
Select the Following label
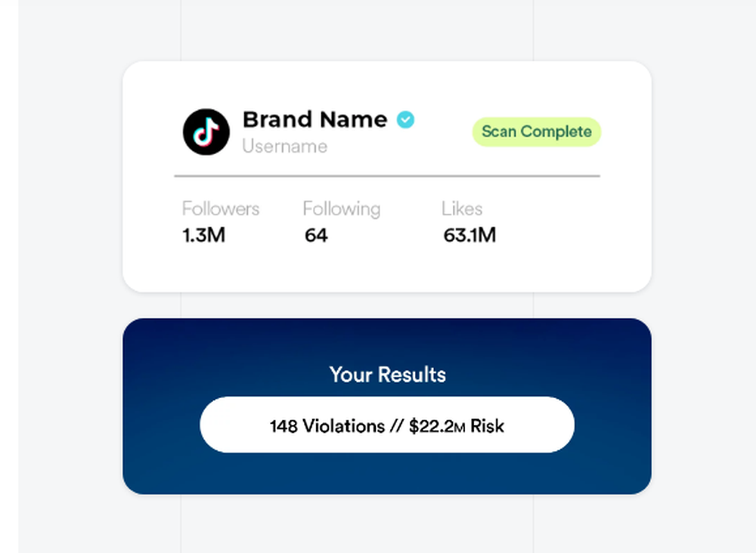pos(342,209)
